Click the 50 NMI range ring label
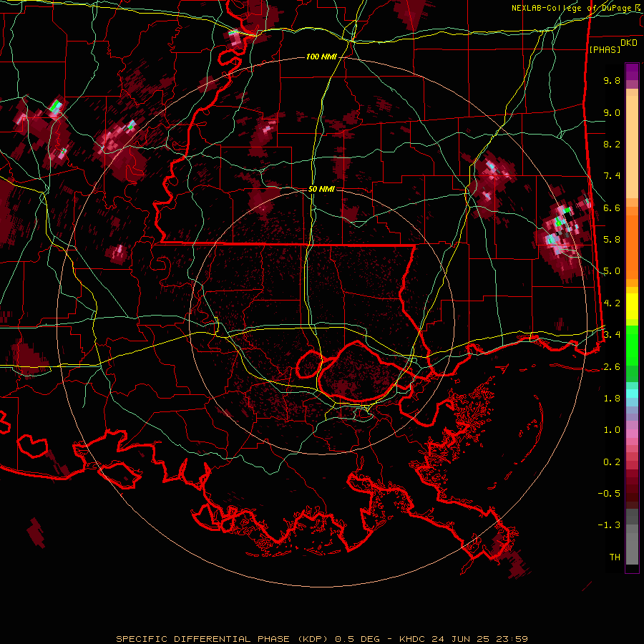This screenshot has height=644, width=644. [321, 189]
